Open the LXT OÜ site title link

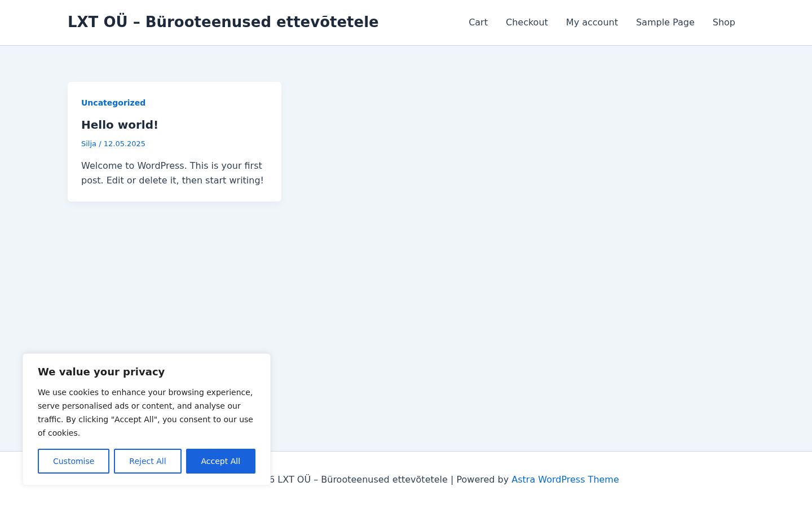pos(223,22)
